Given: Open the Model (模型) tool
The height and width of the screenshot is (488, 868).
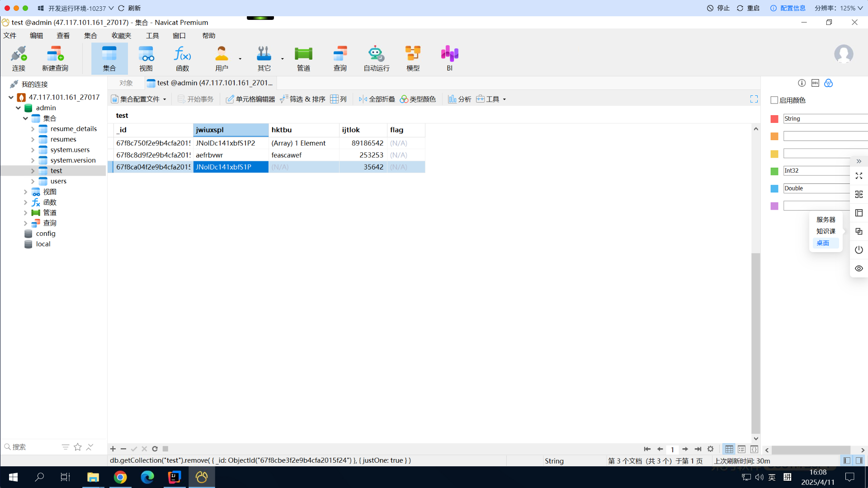Looking at the screenshot, I should [x=413, y=59].
